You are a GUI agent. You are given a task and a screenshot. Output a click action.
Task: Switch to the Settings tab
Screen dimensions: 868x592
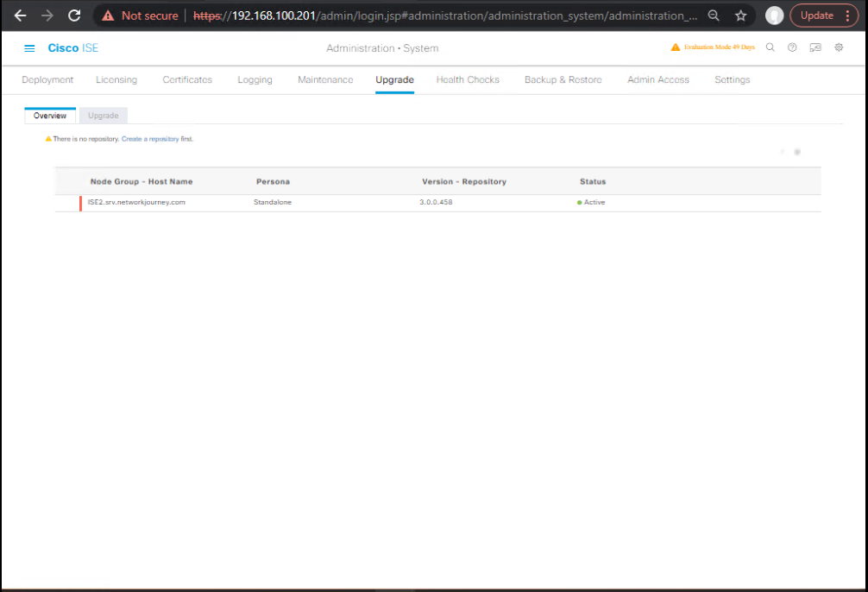(732, 79)
